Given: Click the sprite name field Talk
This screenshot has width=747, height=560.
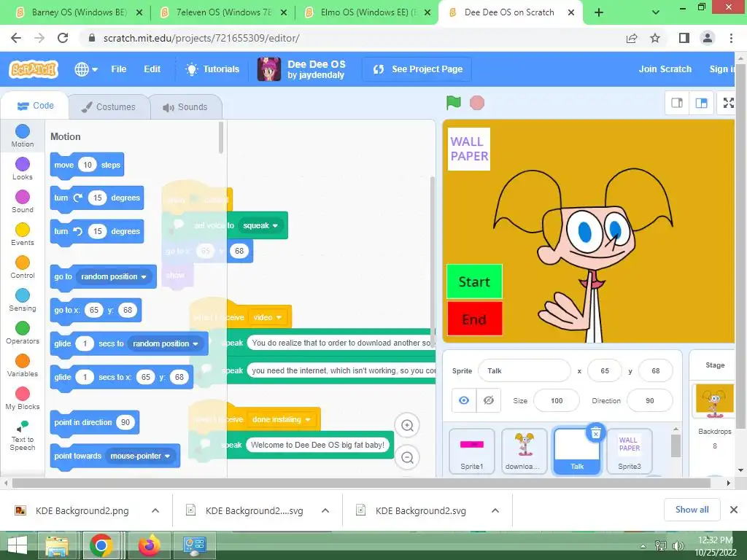Looking at the screenshot, I should point(524,370).
